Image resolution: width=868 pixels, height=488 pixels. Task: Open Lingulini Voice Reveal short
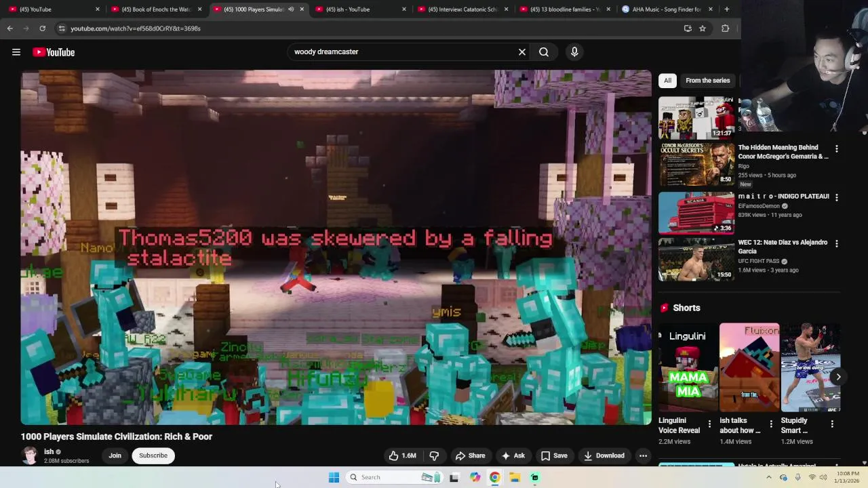tap(688, 367)
